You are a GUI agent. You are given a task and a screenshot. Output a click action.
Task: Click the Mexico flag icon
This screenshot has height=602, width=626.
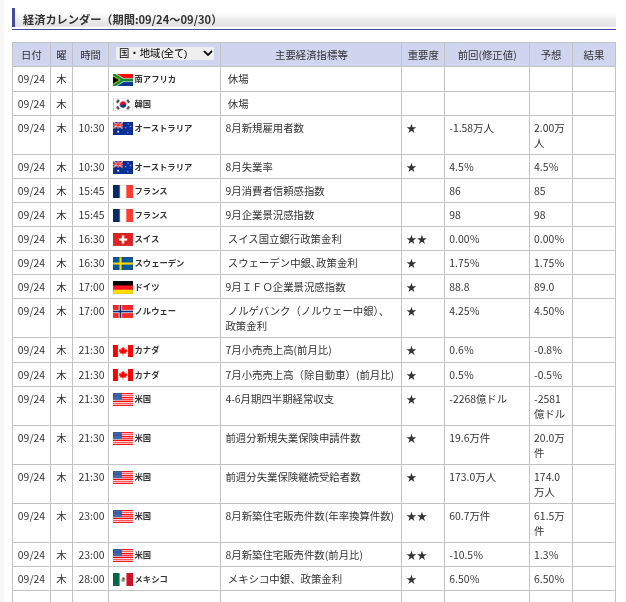tap(123, 580)
